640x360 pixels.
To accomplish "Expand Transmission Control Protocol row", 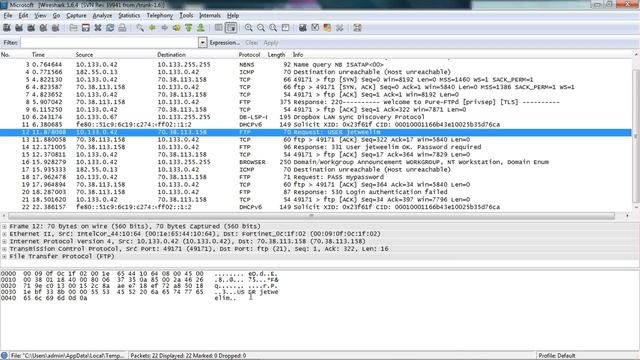I will point(4,249).
